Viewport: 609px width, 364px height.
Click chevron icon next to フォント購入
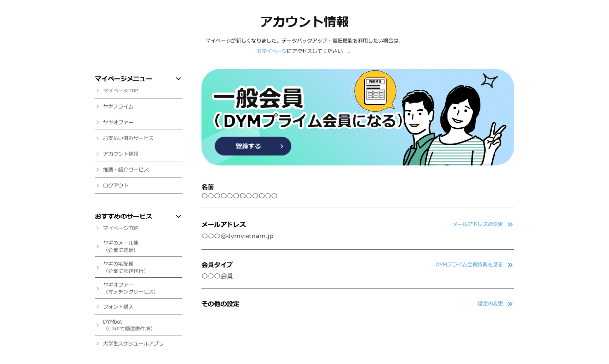point(97,307)
